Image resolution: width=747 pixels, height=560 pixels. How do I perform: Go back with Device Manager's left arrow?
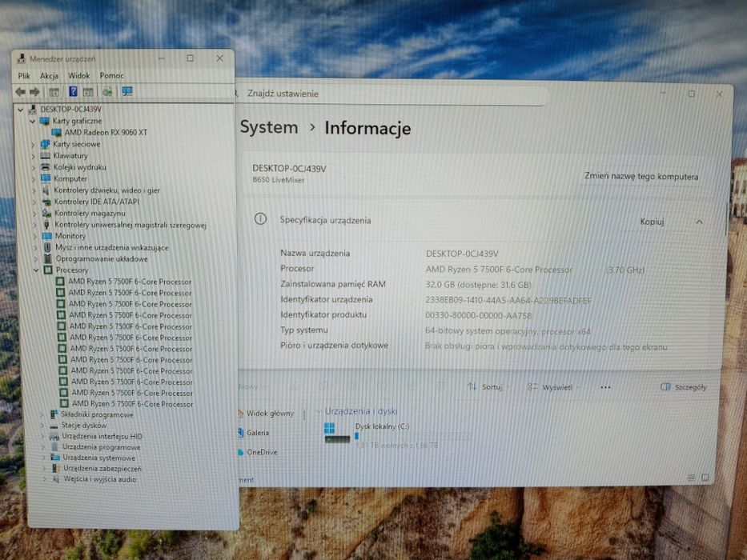coord(21,91)
